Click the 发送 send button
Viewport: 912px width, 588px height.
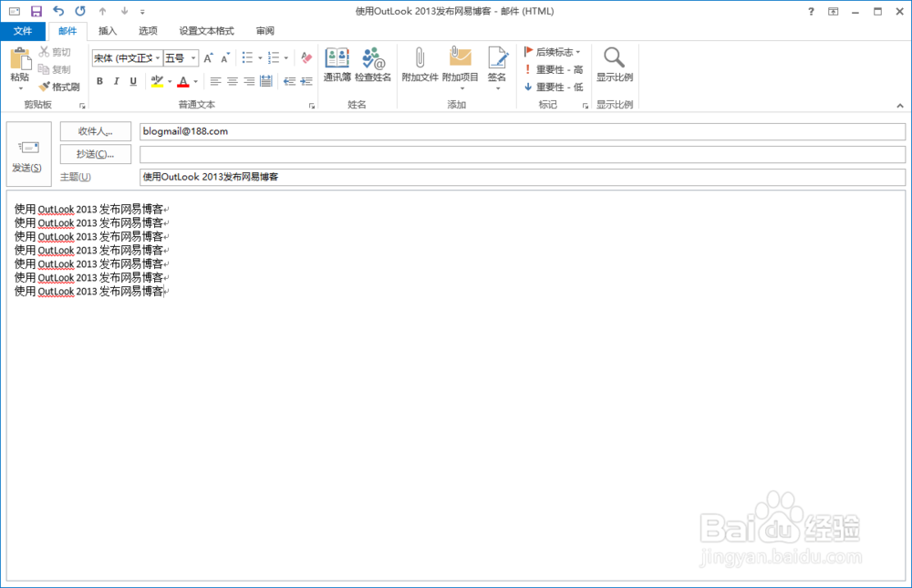click(x=28, y=154)
